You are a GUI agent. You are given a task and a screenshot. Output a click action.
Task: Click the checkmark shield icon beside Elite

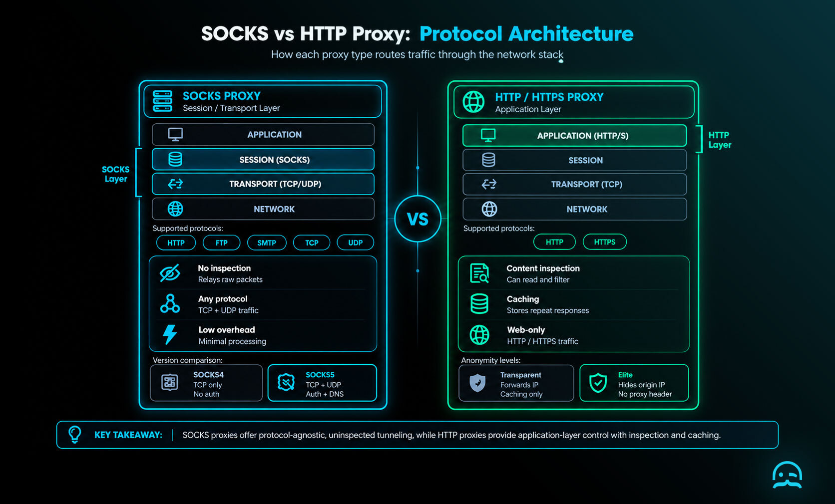coord(598,383)
